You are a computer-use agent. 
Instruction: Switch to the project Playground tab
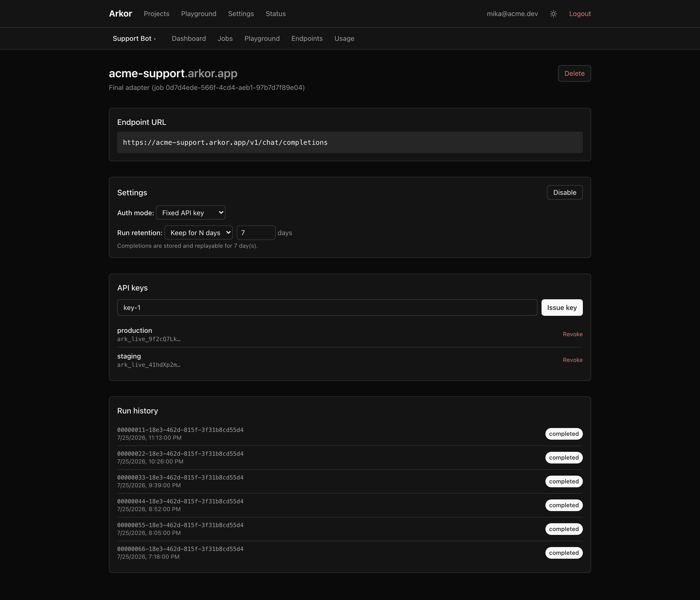point(262,38)
